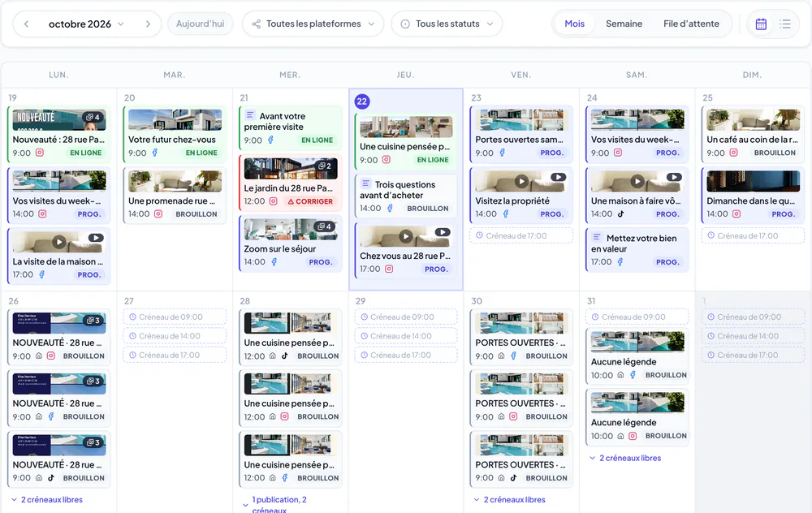The image size is (812, 513).
Task: Switch to the 'Semaine' view tab
Action: click(624, 24)
